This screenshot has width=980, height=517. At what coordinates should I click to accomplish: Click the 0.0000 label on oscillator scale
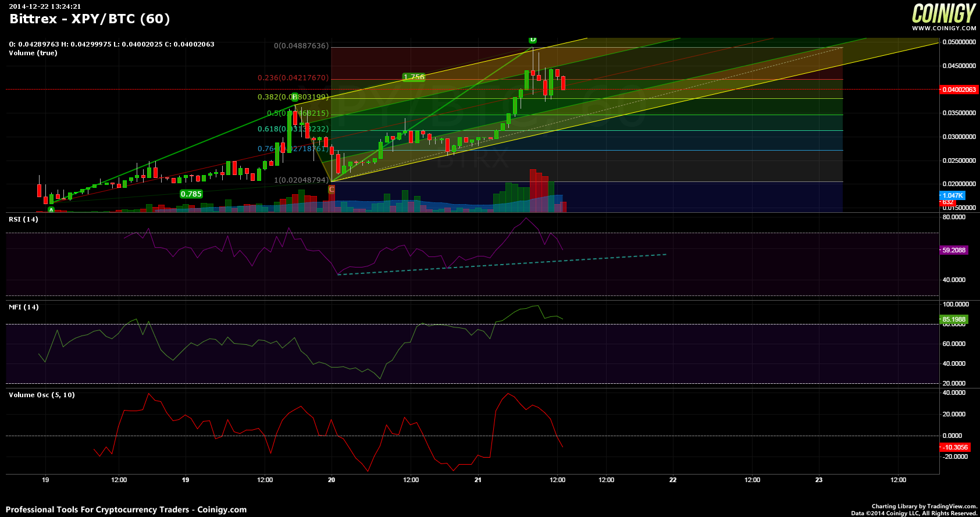click(953, 436)
